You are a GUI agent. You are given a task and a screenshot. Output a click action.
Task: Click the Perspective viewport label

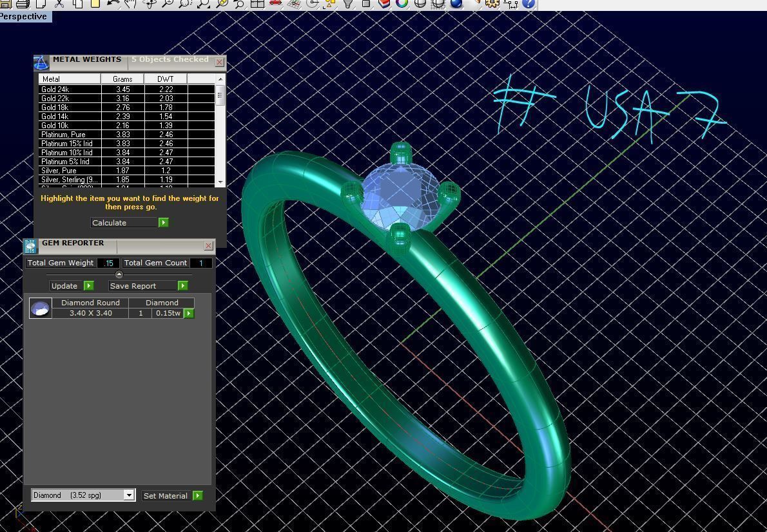coord(23,16)
